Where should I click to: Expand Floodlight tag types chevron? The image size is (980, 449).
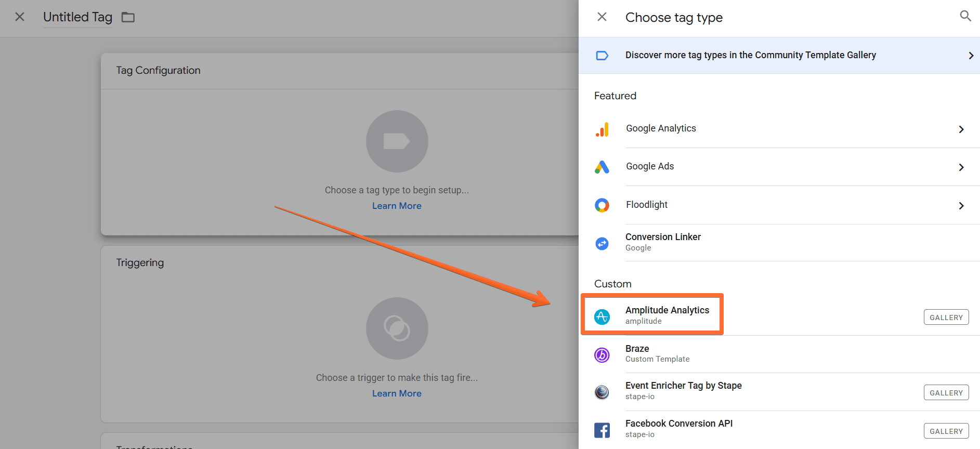pyautogui.click(x=961, y=206)
